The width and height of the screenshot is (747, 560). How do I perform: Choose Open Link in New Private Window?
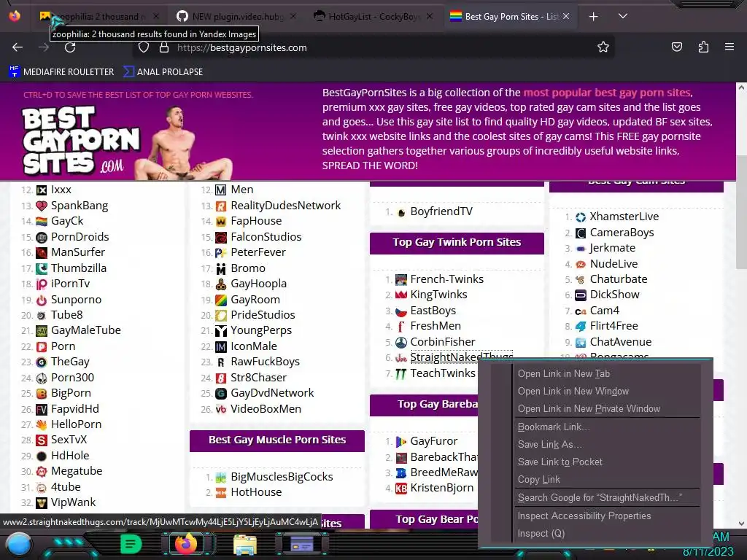589,409
